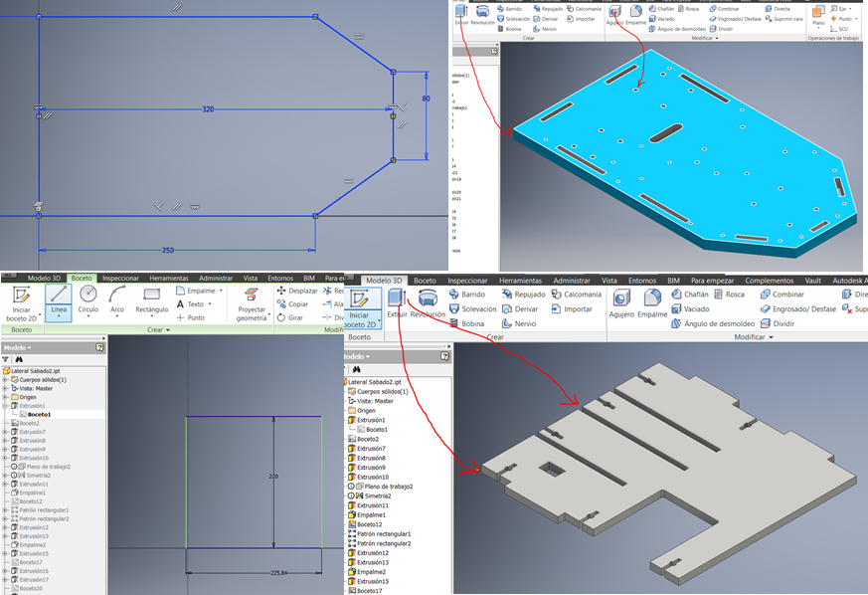Screen dimensions: 868x595
Task: Select Plano de trabajo2 in gray part window tree
Action: coord(383,487)
